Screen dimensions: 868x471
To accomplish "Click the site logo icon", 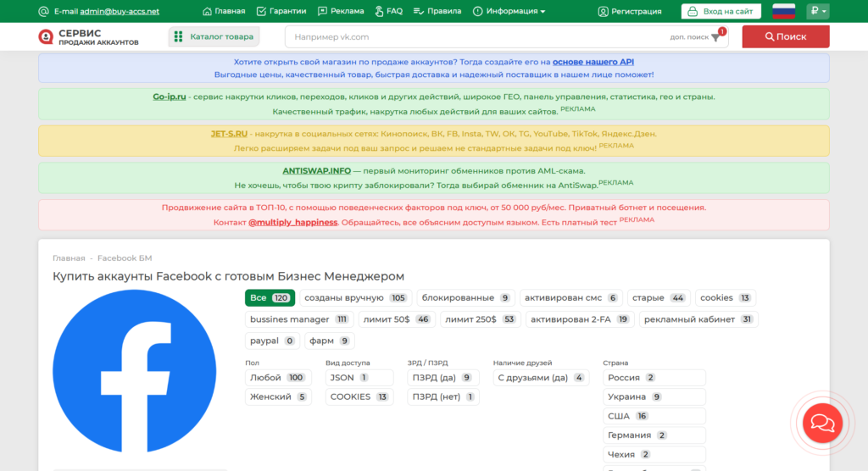I will tap(46, 36).
